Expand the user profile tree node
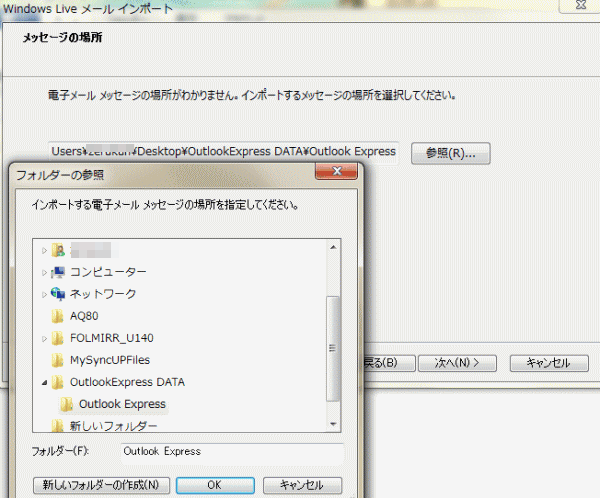600x498 pixels. (44, 251)
